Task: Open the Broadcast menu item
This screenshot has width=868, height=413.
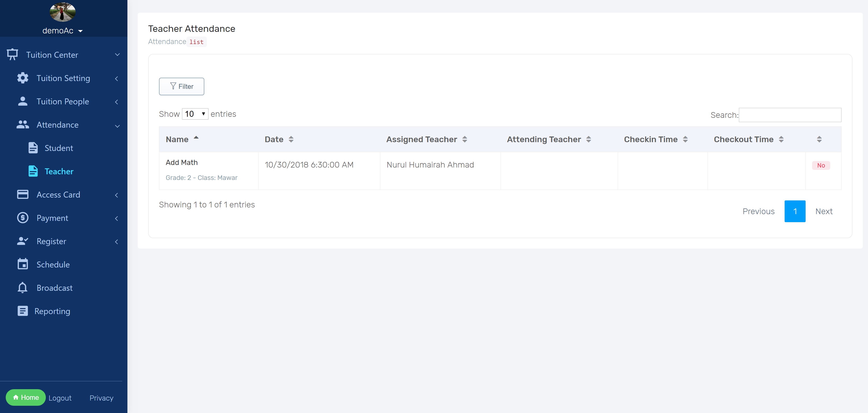Action: (x=55, y=288)
